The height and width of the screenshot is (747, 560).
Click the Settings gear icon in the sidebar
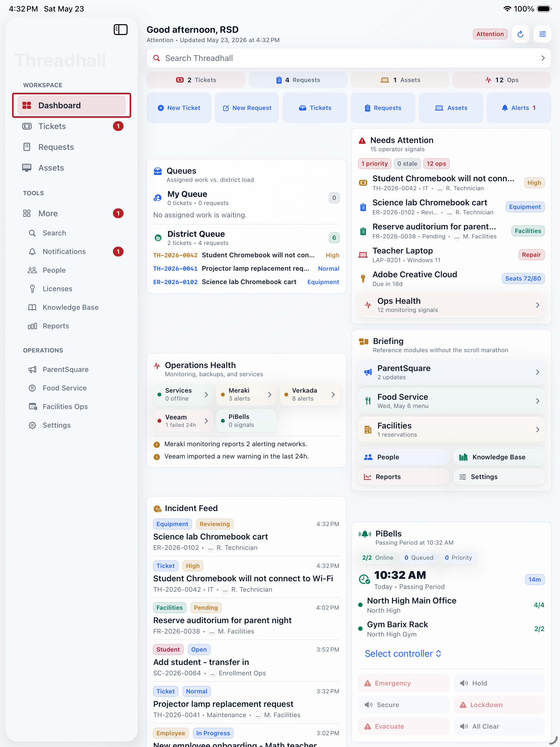(32, 425)
